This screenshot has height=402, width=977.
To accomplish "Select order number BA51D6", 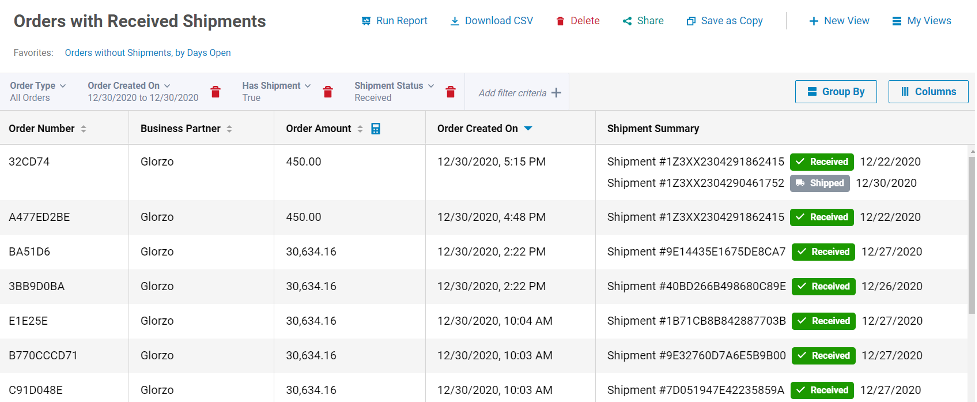I will (x=29, y=252).
